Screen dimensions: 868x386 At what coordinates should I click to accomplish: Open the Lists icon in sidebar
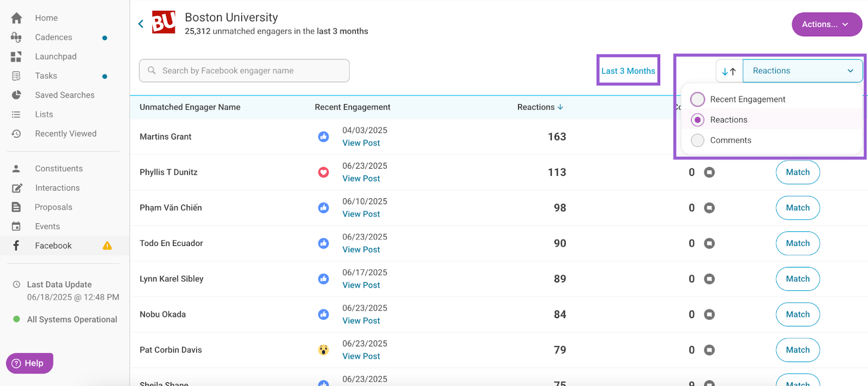[16, 115]
